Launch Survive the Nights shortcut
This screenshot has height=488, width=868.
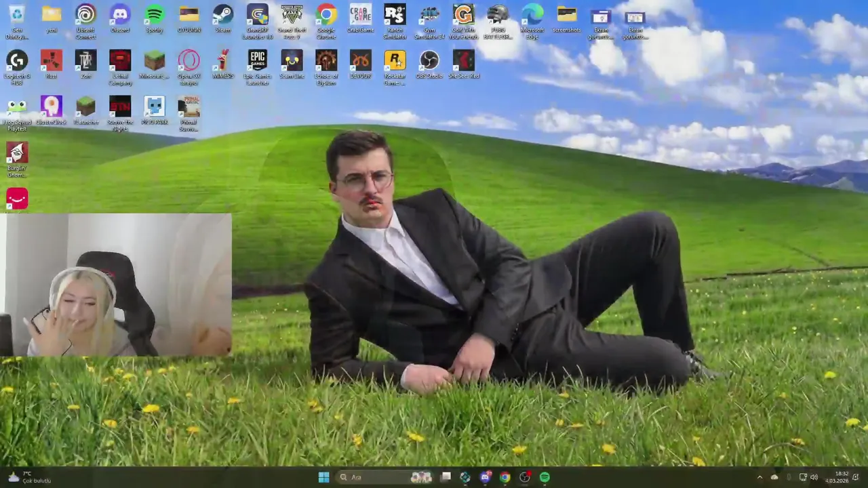[x=120, y=114]
